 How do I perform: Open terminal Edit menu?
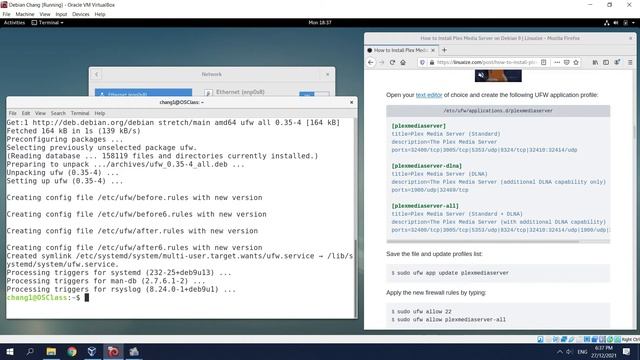click(26, 113)
